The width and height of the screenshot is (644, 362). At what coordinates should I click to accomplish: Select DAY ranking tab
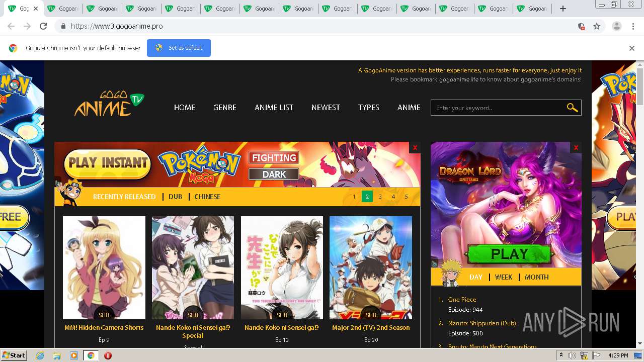click(x=475, y=277)
